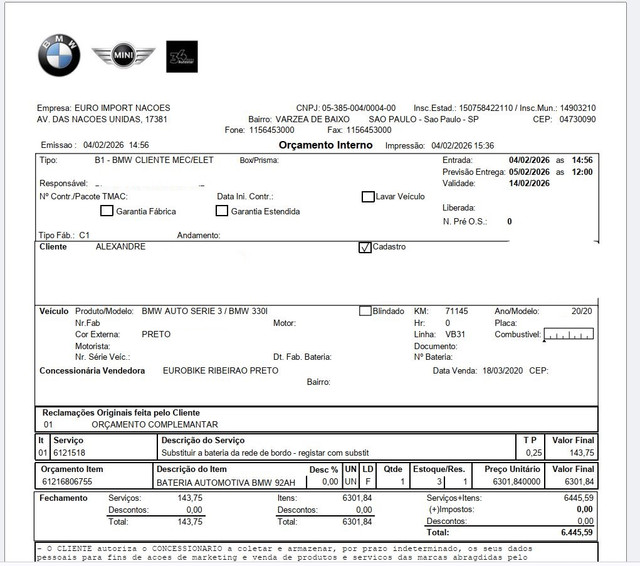
Task: Click complaint ORÇAMENTO COMPLEMANTAR
Action: (x=155, y=425)
